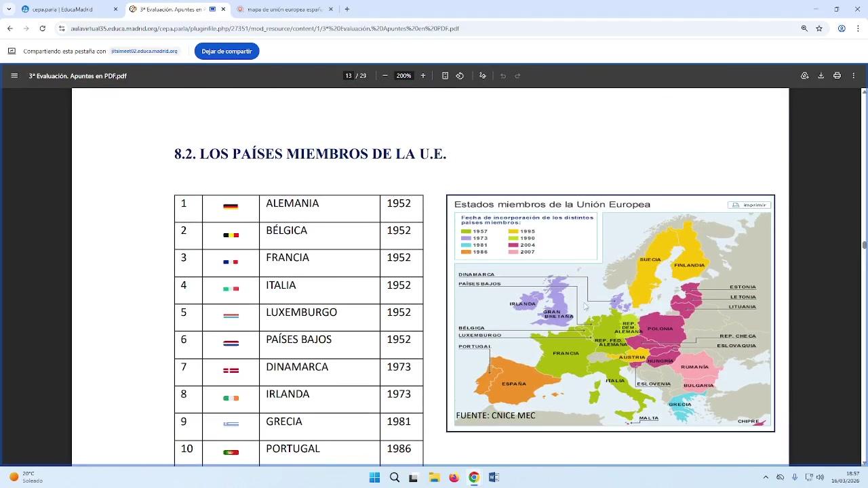Open PDF viewer more actions menu

[854, 76]
